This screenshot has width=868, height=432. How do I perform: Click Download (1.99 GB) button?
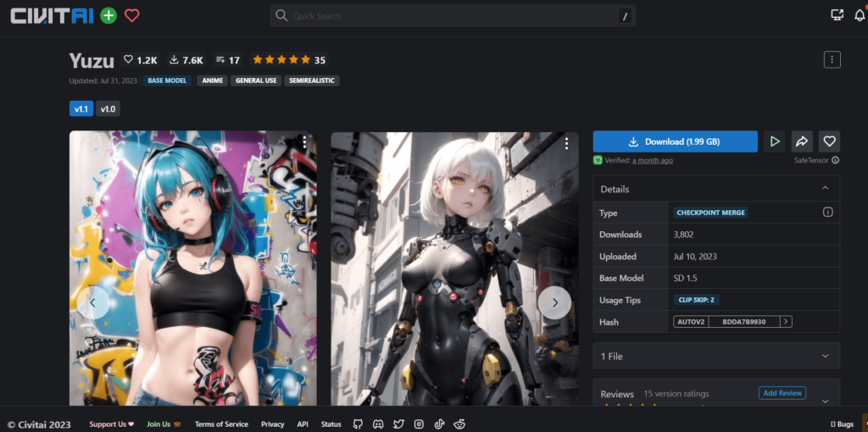[675, 141]
